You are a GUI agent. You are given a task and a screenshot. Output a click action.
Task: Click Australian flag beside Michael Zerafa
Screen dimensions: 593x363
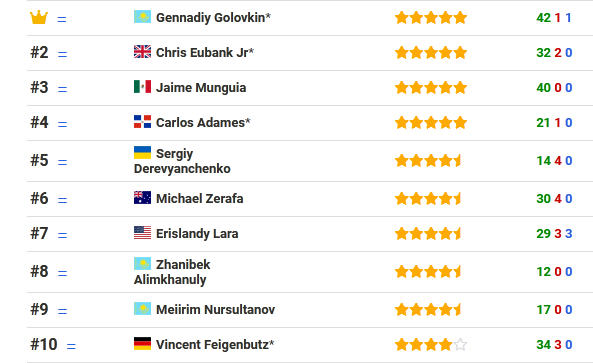142,197
